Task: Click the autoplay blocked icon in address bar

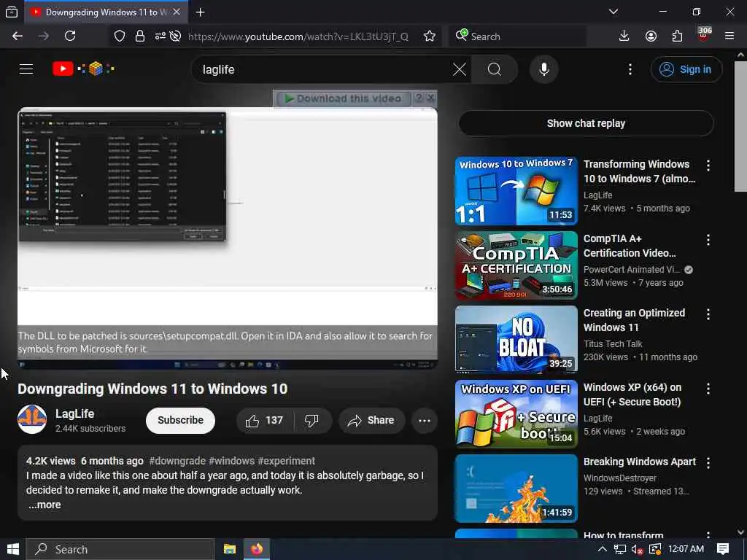Action: (175, 36)
